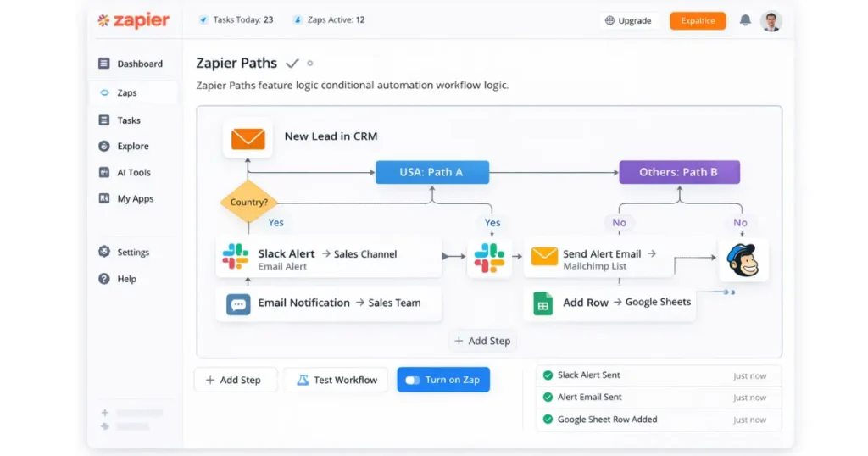Screen dimensions: 868x456
Task: Open Zaps in the sidebar
Action: 126,93
